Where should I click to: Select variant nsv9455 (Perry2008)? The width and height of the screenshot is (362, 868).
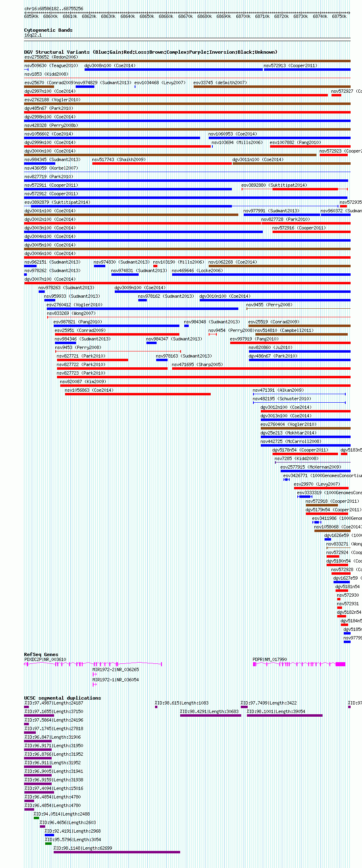pos(269,305)
